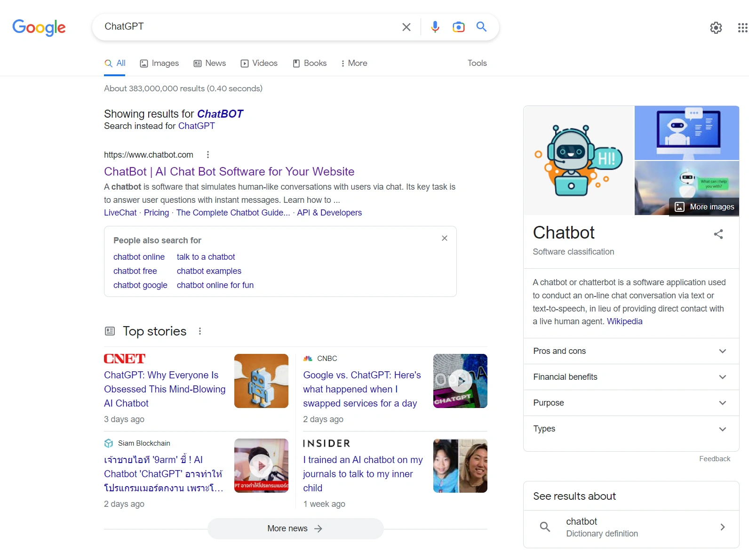The height and width of the screenshot is (560, 749).
Task: Click the Top stories newspaper icon
Action: pyautogui.click(x=110, y=331)
